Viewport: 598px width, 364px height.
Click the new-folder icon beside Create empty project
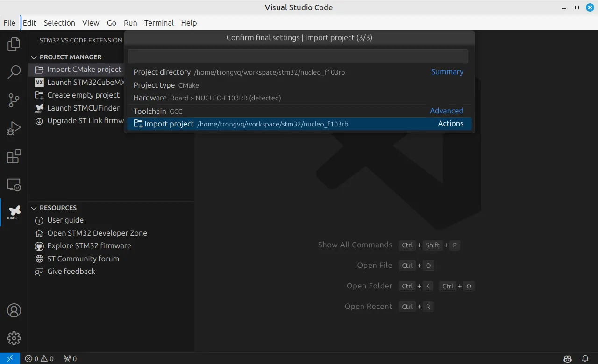pos(39,95)
